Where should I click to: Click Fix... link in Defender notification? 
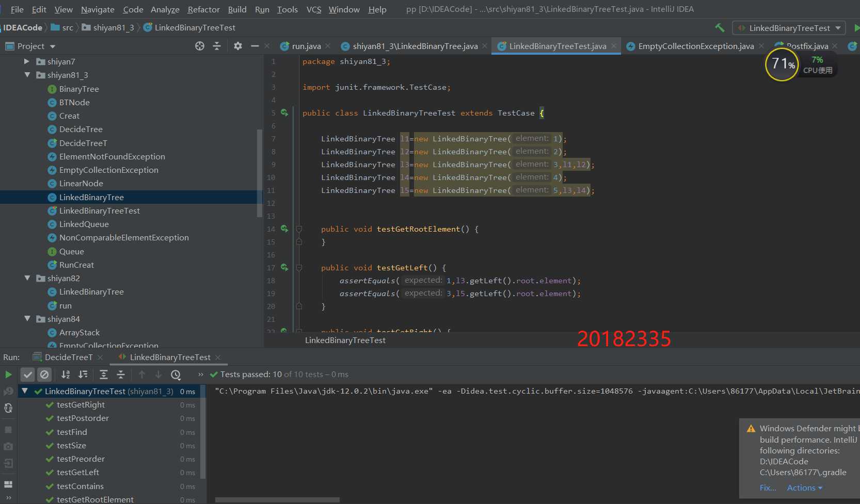(x=768, y=487)
